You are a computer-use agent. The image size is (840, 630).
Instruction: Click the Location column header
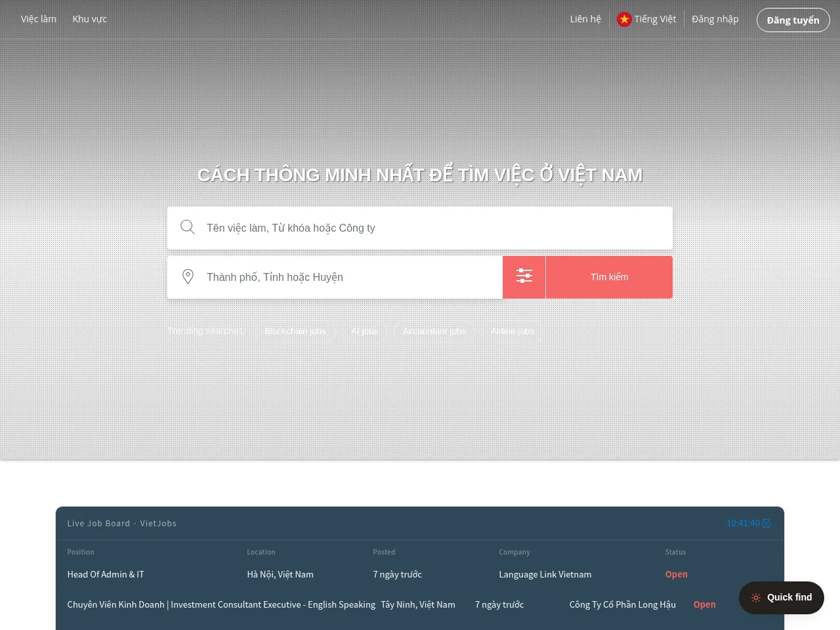pos(261,552)
